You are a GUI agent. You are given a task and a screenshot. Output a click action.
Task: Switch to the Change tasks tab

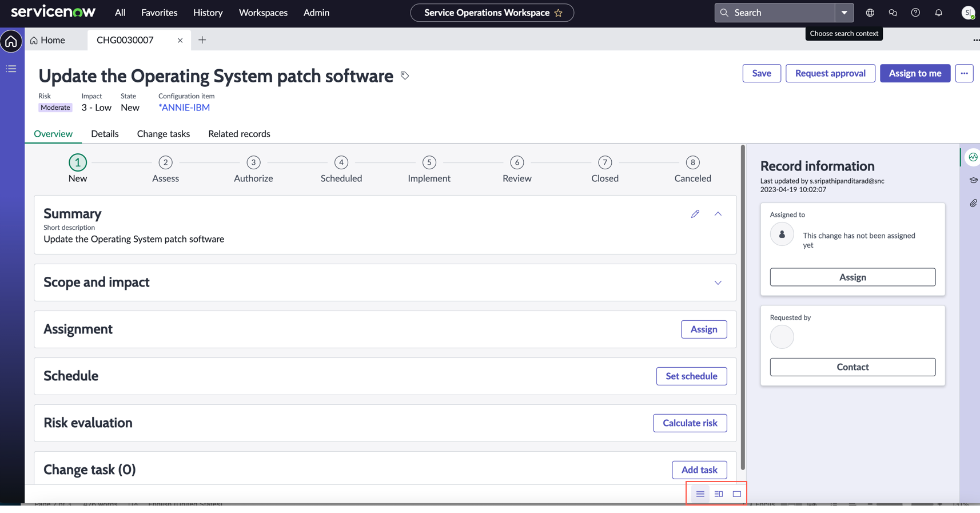[x=164, y=134]
